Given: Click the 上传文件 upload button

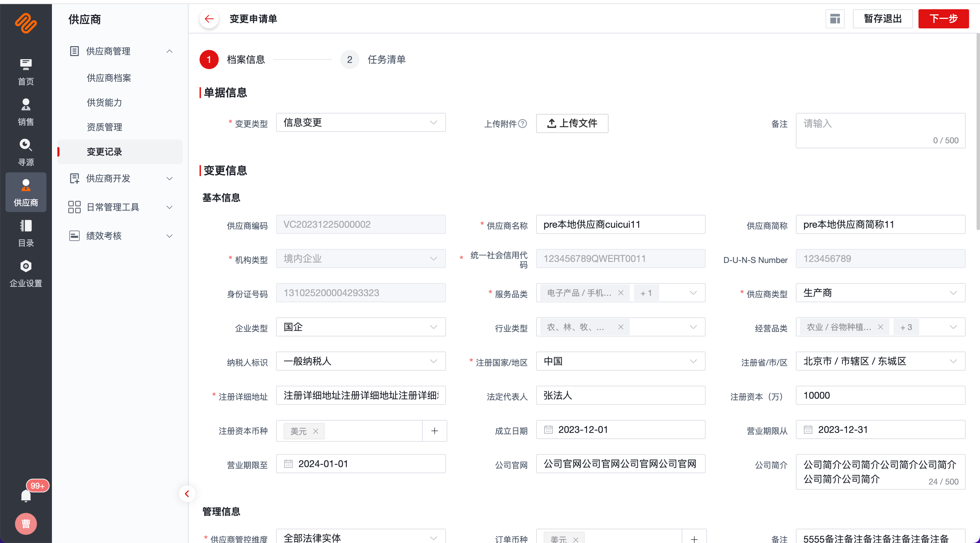Looking at the screenshot, I should coord(572,123).
